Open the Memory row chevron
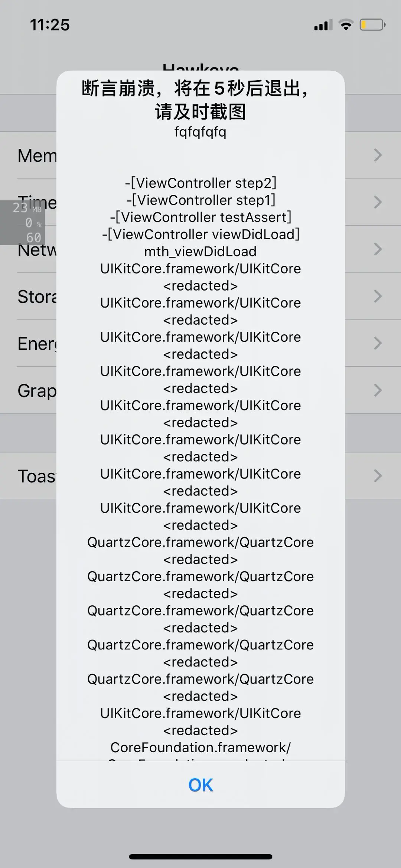 click(x=378, y=155)
